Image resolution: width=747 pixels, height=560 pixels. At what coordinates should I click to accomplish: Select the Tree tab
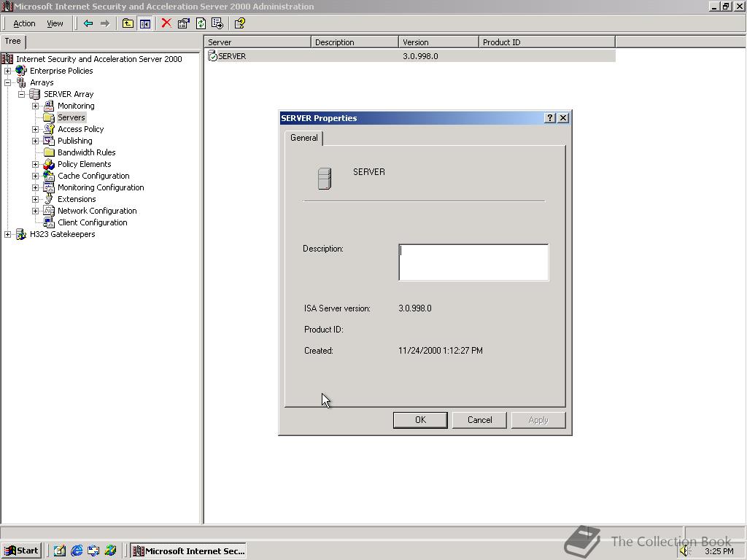[13, 41]
